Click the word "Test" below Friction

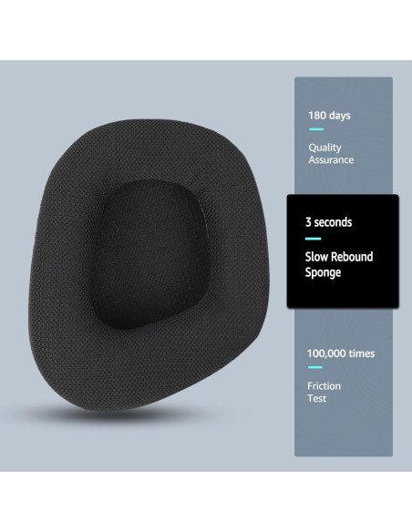coord(316,398)
